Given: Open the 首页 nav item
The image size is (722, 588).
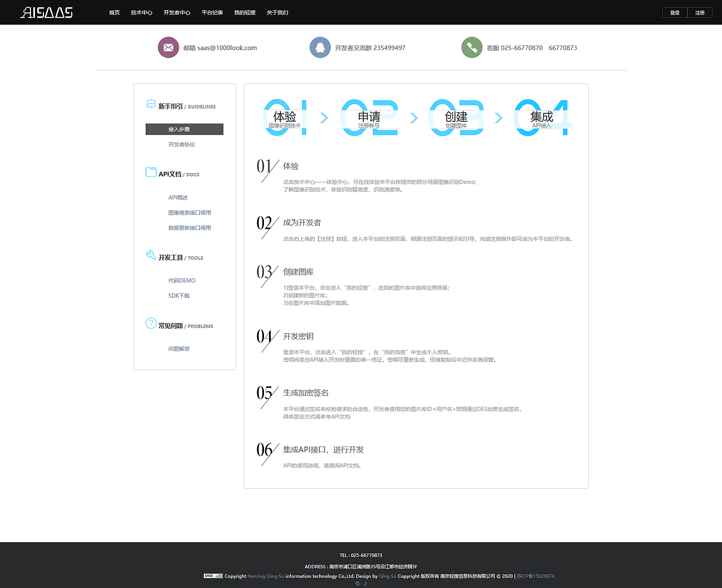Looking at the screenshot, I should click(x=115, y=12).
